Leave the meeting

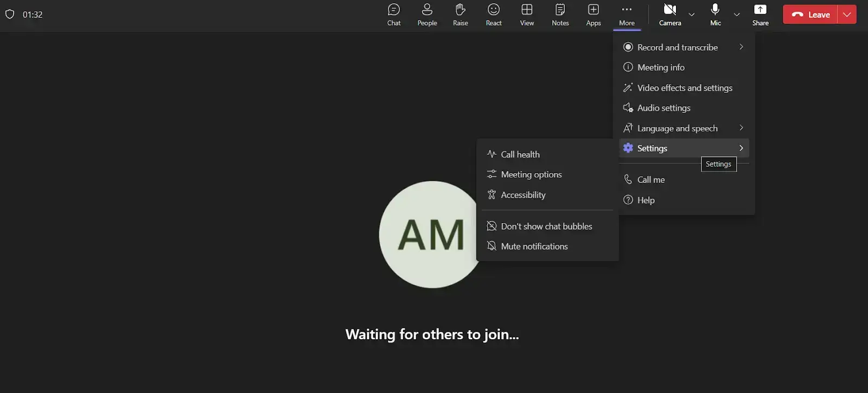(x=811, y=15)
